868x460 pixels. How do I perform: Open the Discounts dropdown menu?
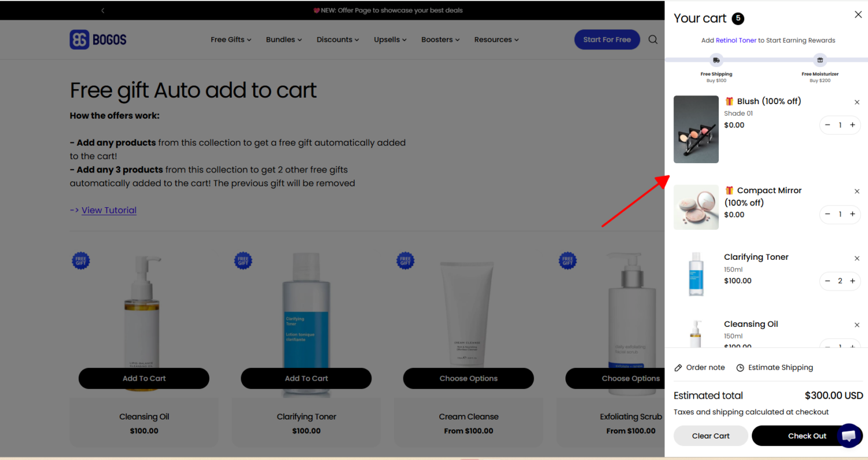pos(337,39)
